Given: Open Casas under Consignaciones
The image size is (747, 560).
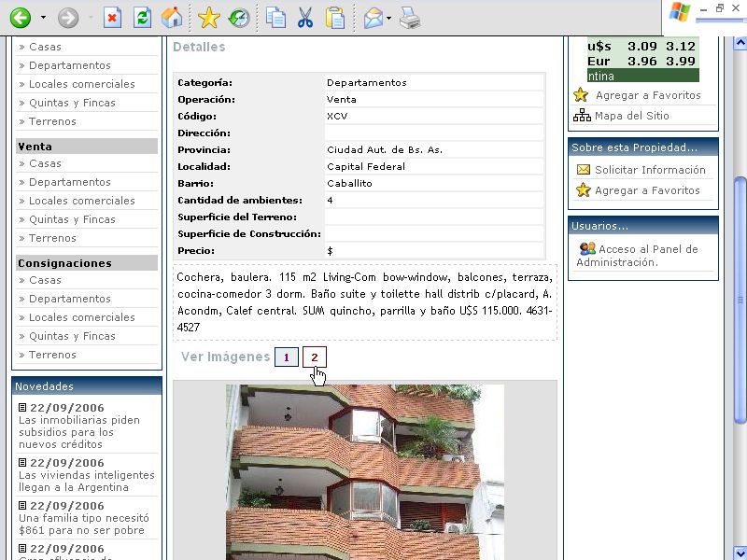Looking at the screenshot, I should [x=45, y=280].
